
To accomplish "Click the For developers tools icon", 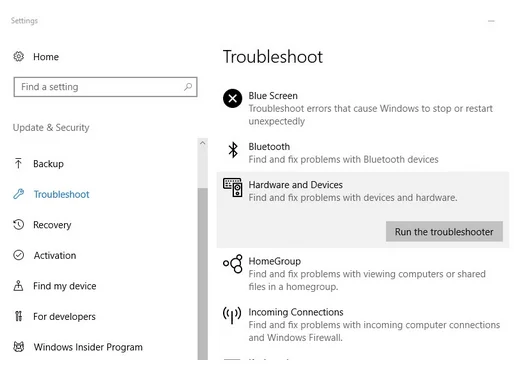I will coord(19,316).
